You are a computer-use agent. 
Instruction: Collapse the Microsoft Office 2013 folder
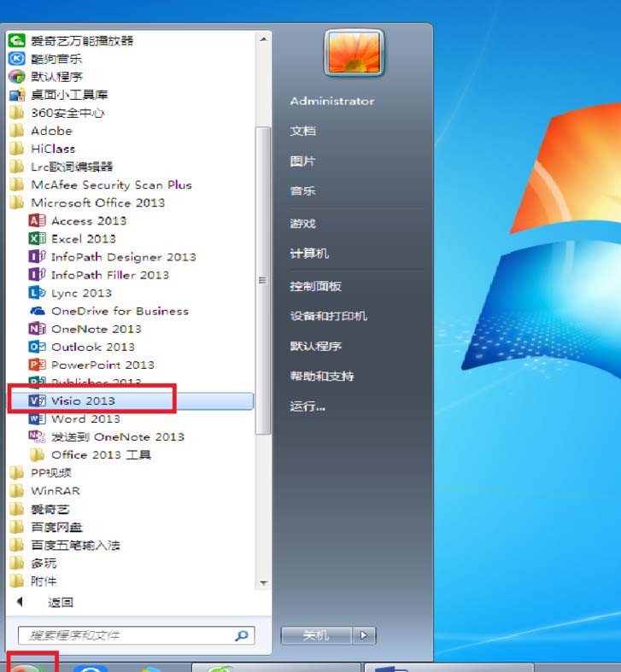87,202
